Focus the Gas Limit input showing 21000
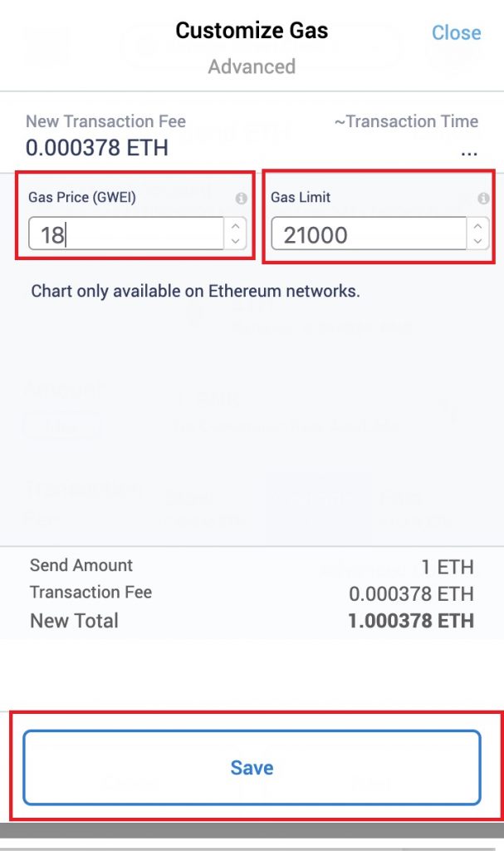 tap(369, 234)
